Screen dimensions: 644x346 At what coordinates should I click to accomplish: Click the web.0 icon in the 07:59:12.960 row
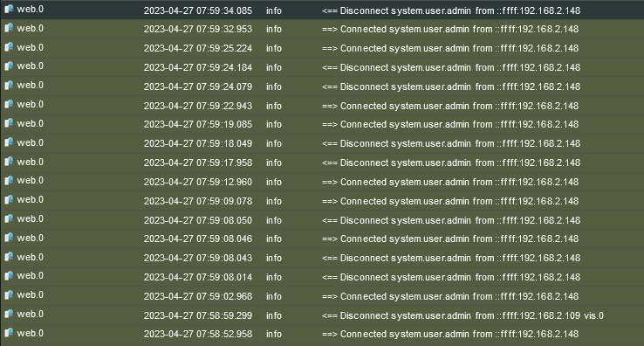click(x=9, y=180)
